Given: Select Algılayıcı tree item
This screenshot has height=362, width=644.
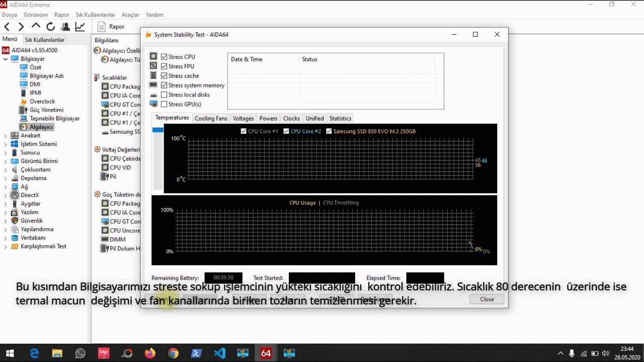Looking at the screenshot, I should pyautogui.click(x=41, y=127).
